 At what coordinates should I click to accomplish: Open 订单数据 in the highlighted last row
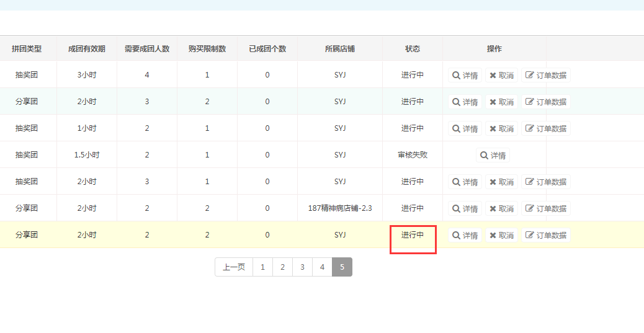(x=546, y=236)
